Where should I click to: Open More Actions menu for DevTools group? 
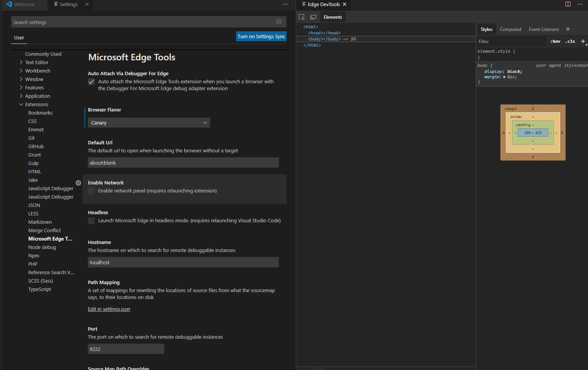(x=580, y=4)
